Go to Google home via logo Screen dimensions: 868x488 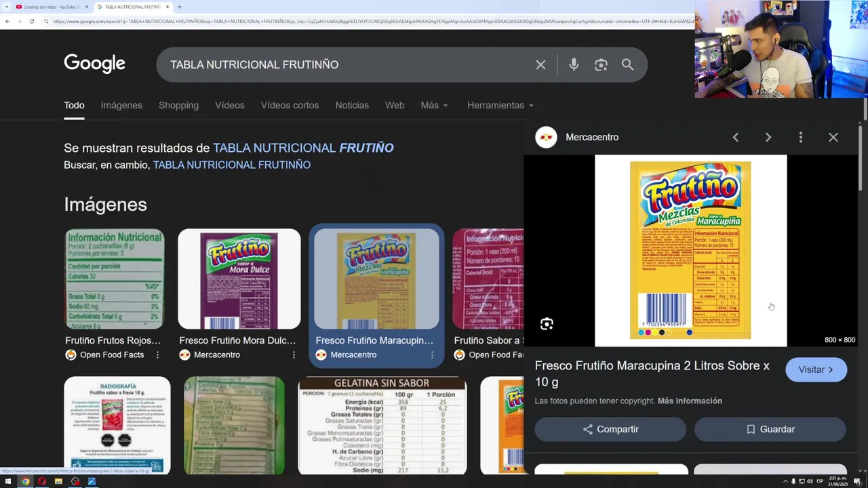pos(94,64)
